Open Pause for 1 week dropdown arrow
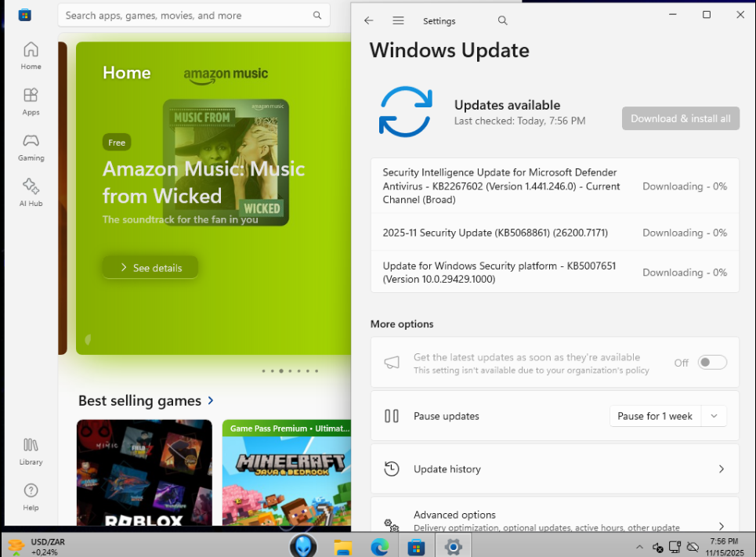 (x=714, y=416)
